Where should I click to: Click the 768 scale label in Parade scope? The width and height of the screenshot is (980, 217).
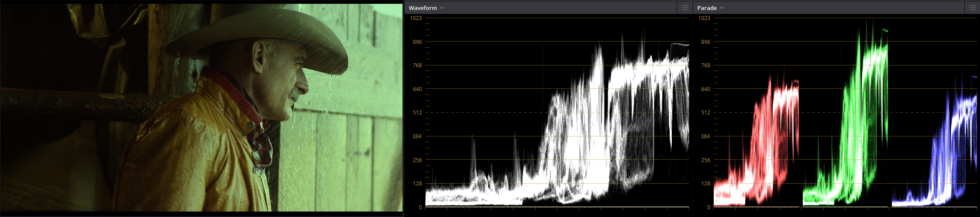705,65
